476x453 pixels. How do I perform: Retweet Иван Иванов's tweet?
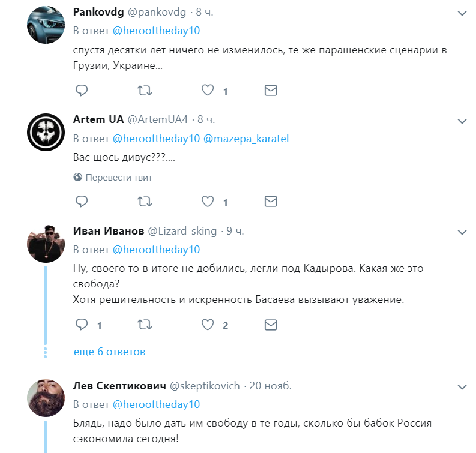click(145, 325)
